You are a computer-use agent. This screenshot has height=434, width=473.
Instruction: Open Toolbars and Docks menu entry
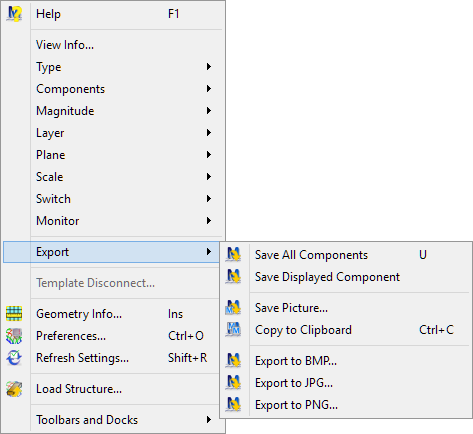coord(113,420)
